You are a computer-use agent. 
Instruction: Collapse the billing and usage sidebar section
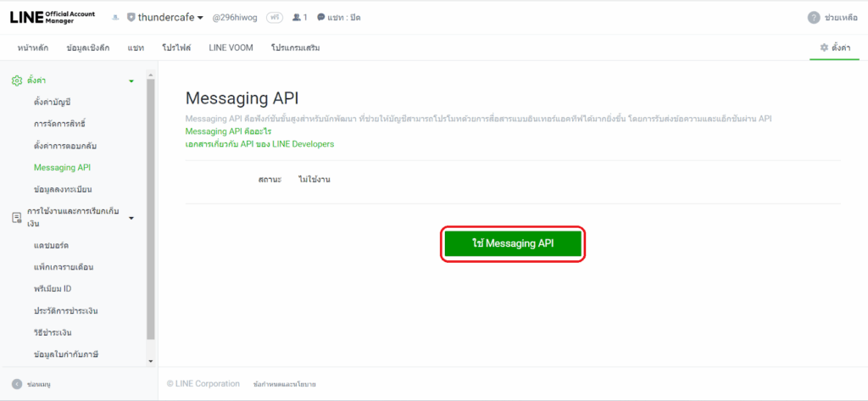131,218
